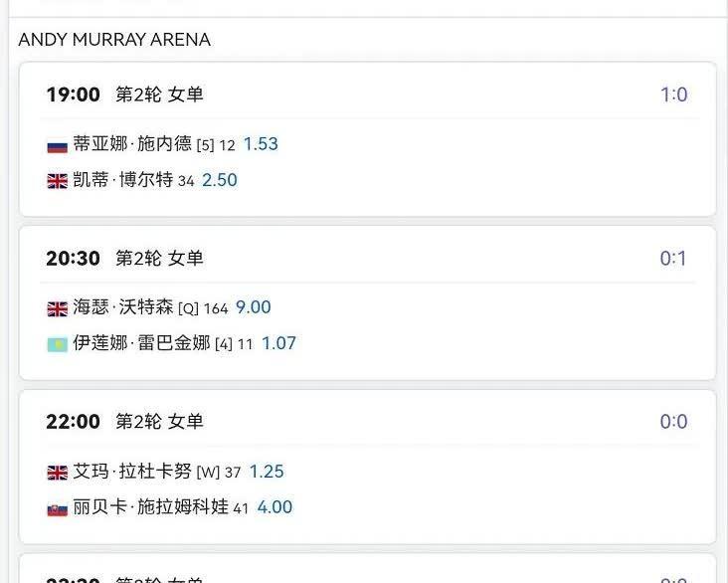This screenshot has height=583, width=728.
Task: Click the Russian flag beside 蒂亚娜·施内德
Action: pos(57,146)
